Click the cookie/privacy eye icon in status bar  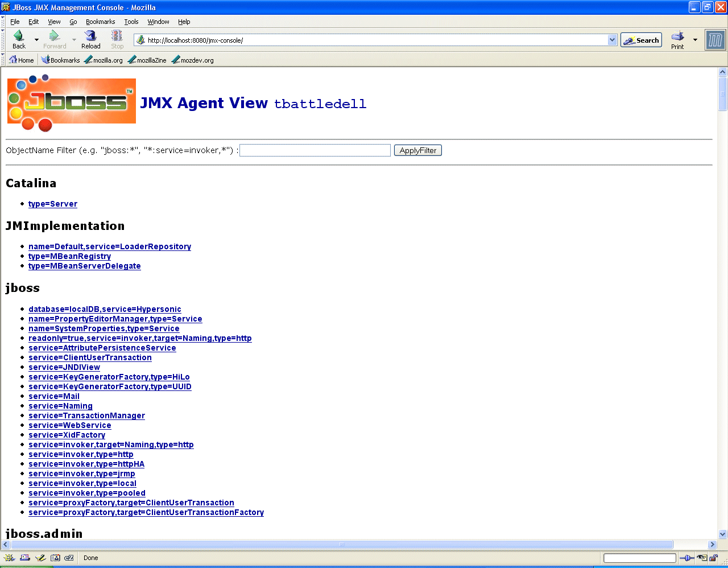tap(703, 558)
